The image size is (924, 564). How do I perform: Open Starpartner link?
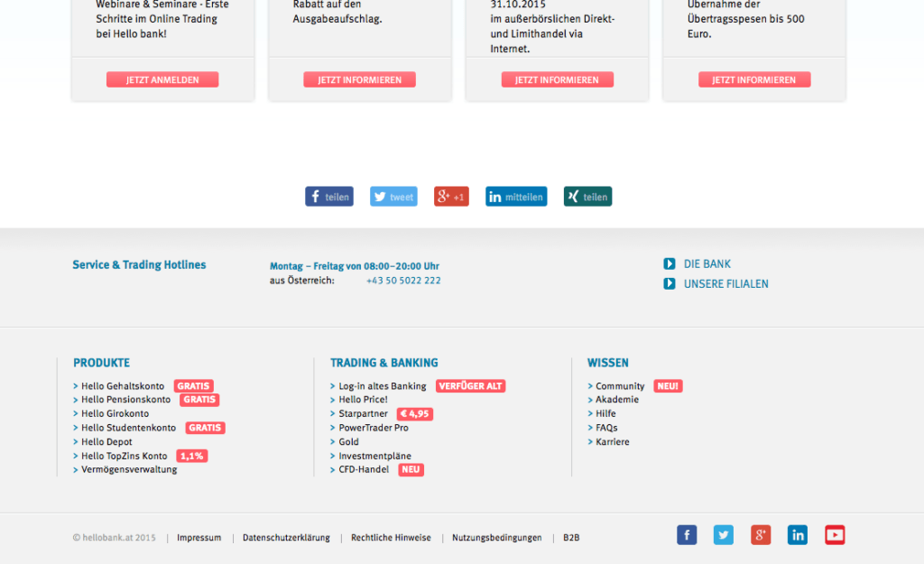(x=363, y=413)
